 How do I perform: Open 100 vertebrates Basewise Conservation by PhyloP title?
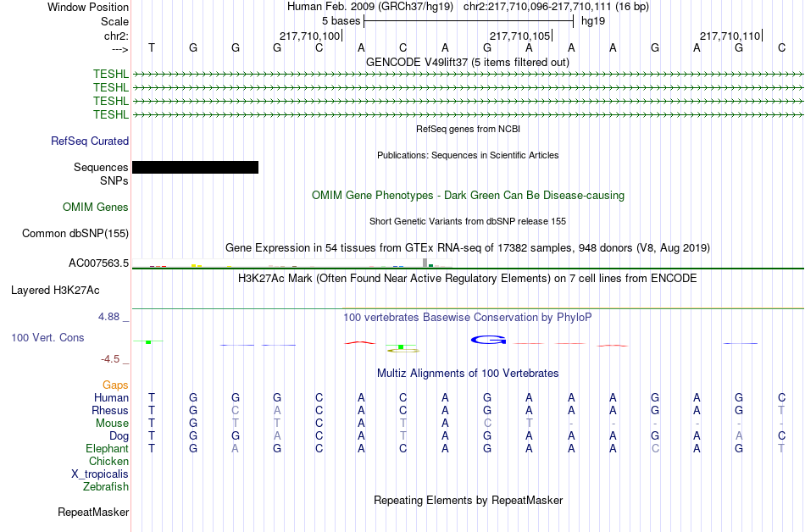pyautogui.click(x=467, y=317)
